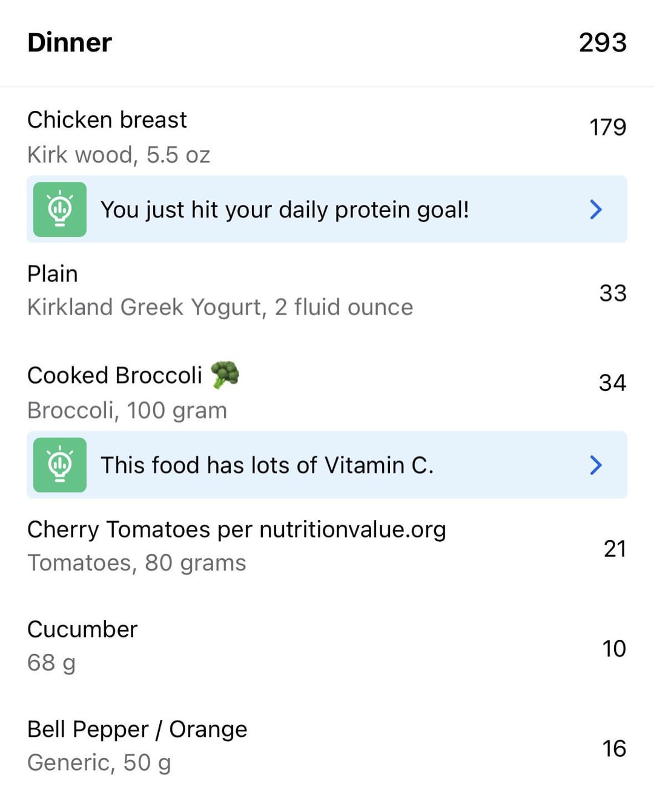Tap "You just hit your daily protein goal!"

285,210
